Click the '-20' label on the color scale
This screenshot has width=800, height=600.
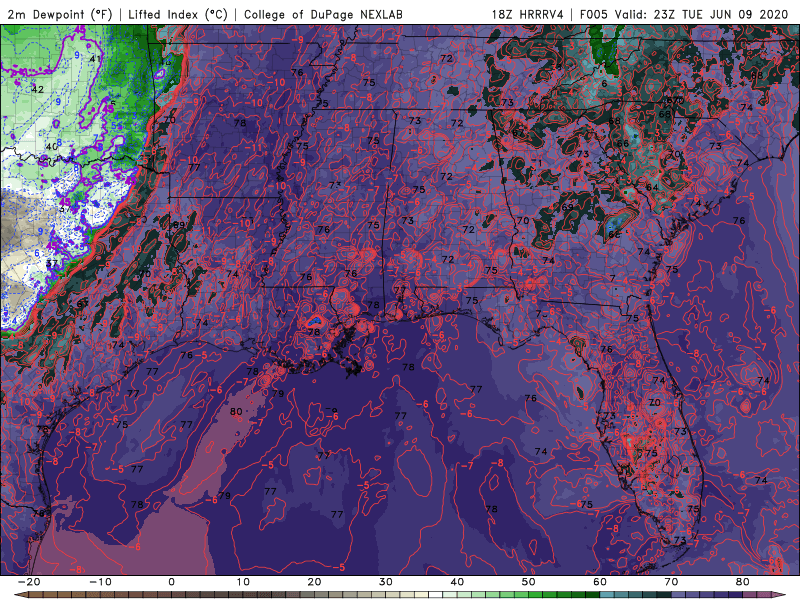[x=29, y=582]
